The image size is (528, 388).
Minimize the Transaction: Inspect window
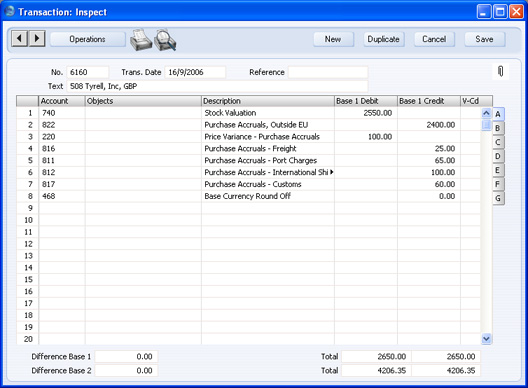pyautogui.click(x=484, y=12)
